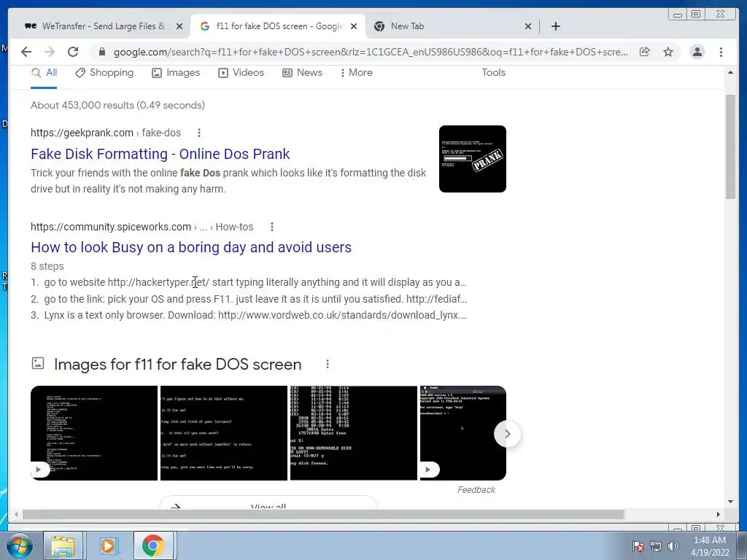Click Chrome icon in the taskbar
Screen dimensions: 747x560
(x=153, y=545)
